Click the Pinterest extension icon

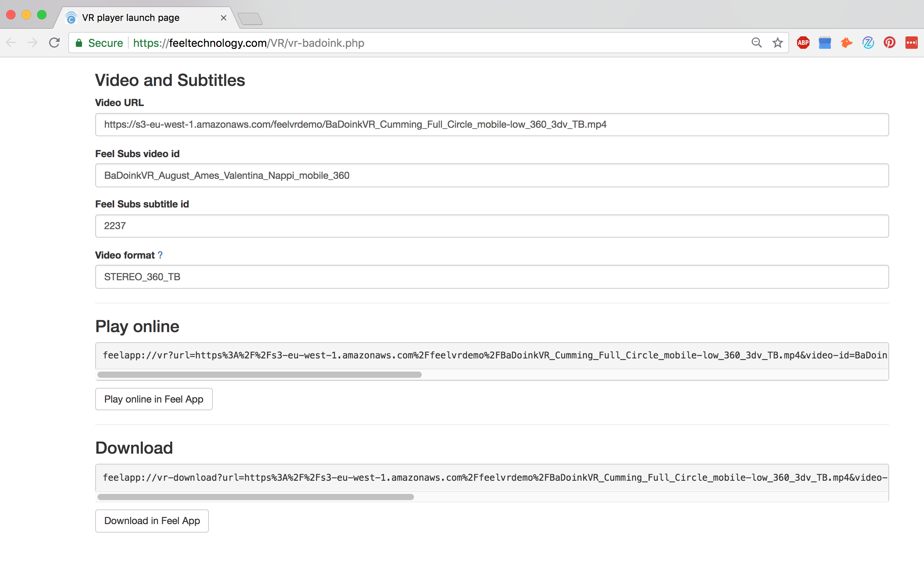(889, 43)
